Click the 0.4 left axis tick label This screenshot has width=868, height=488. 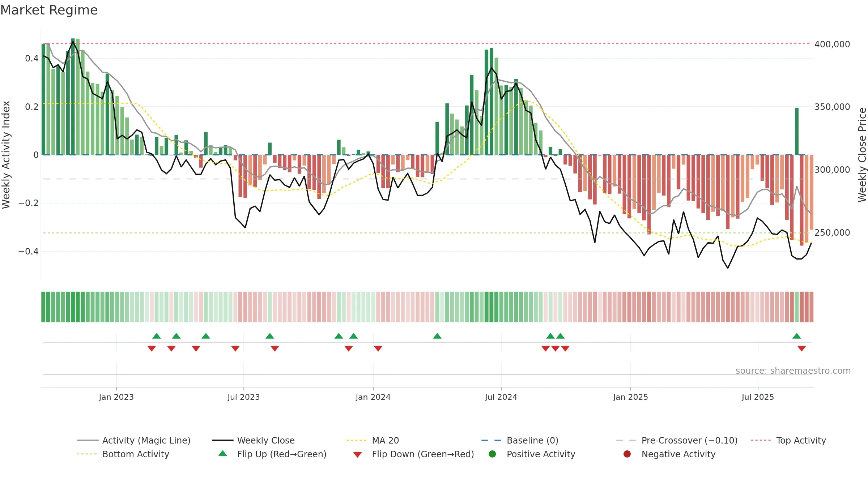click(32, 59)
